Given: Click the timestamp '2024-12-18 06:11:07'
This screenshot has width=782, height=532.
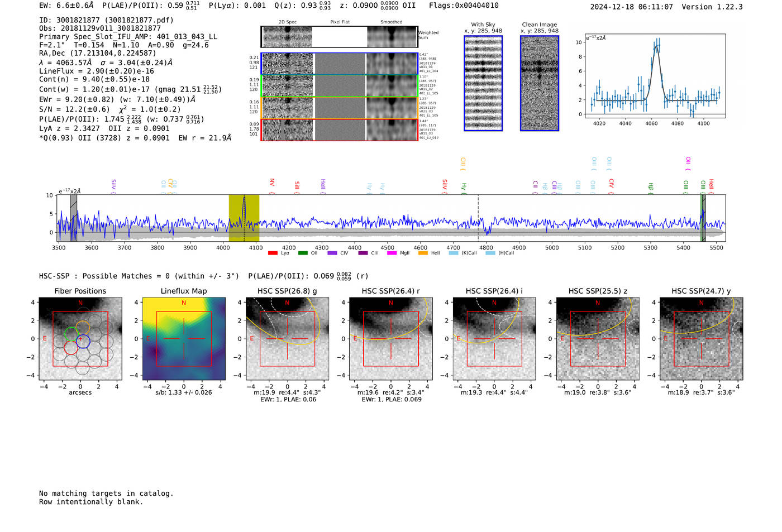Looking at the screenshot, I should (x=631, y=7).
